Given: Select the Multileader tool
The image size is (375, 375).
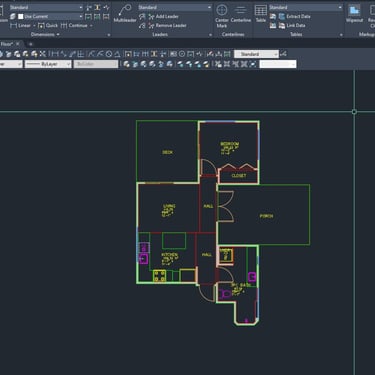Looking at the screenshot, I should (x=125, y=13).
